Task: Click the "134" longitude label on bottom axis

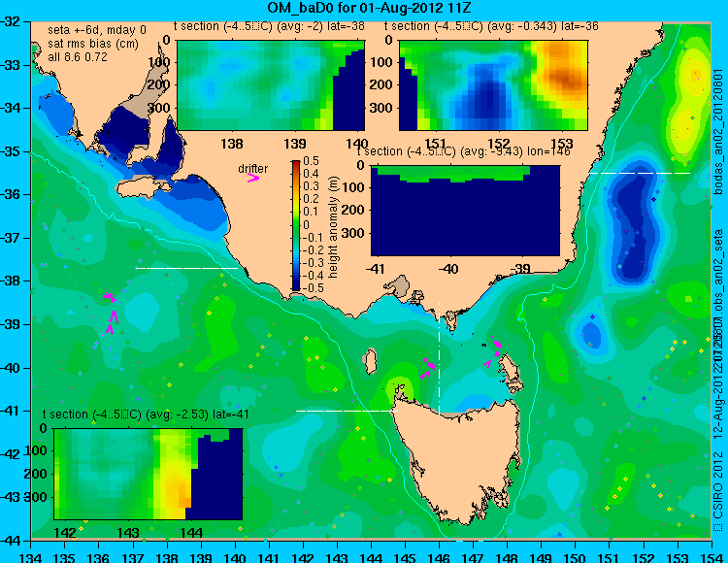Action: [x=31, y=557]
